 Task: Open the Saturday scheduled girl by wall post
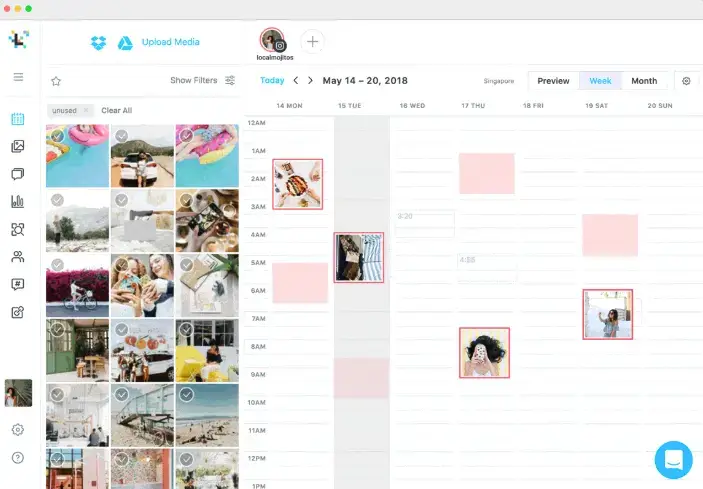pyautogui.click(x=608, y=314)
